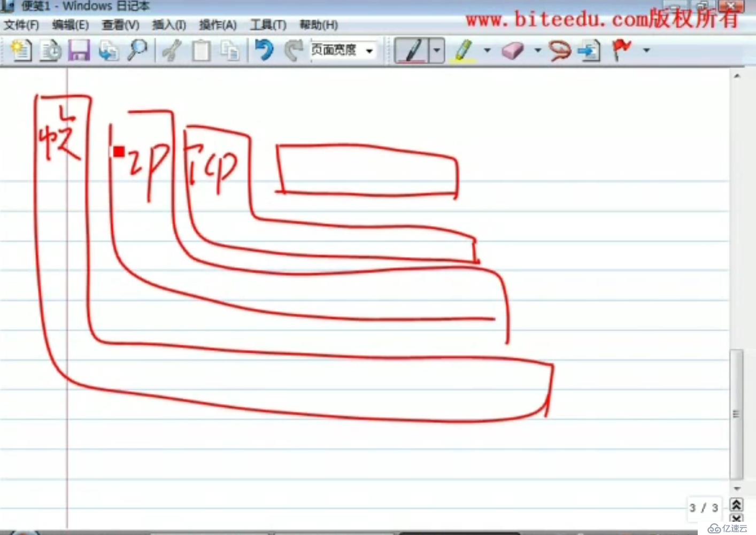756x535 pixels.
Task: Undo last stroke with blue arrow
Action: click(x=264, y=50)
